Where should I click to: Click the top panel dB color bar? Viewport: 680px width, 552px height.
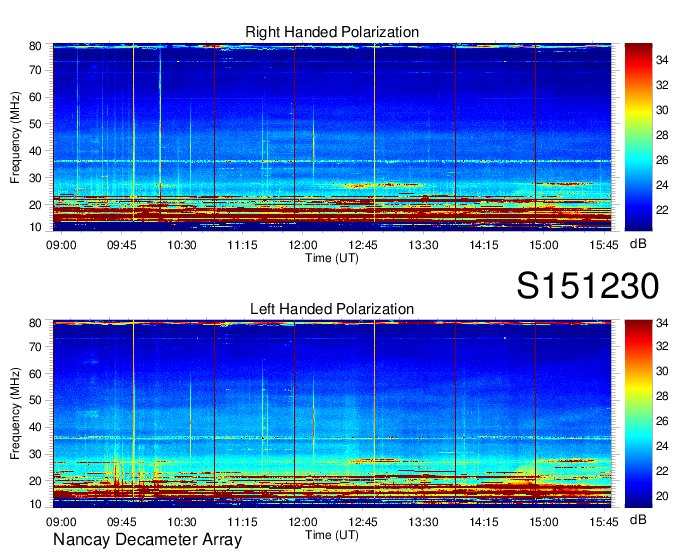point(638,137)
